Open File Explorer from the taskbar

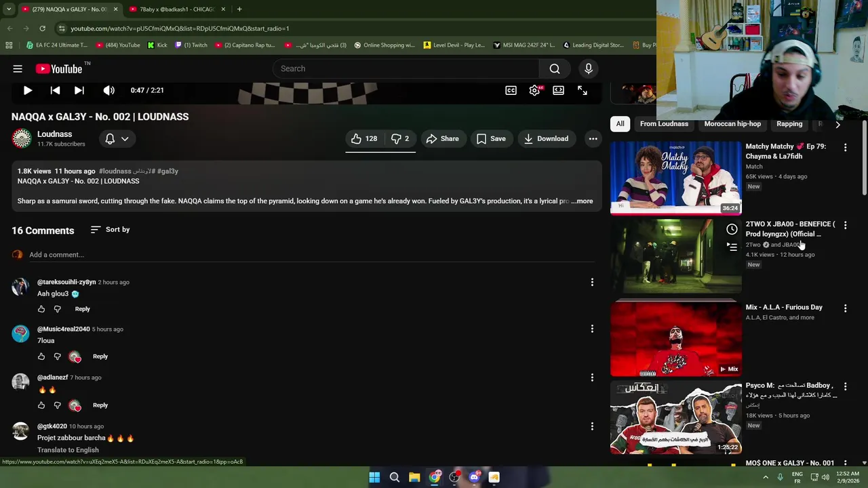(x=414, y=477)
